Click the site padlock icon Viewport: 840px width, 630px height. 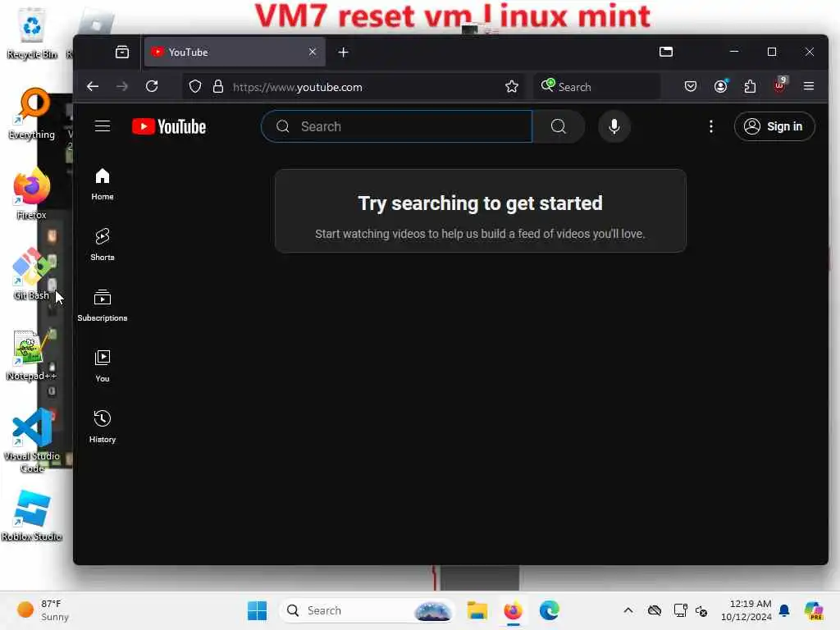pos(217,86)
